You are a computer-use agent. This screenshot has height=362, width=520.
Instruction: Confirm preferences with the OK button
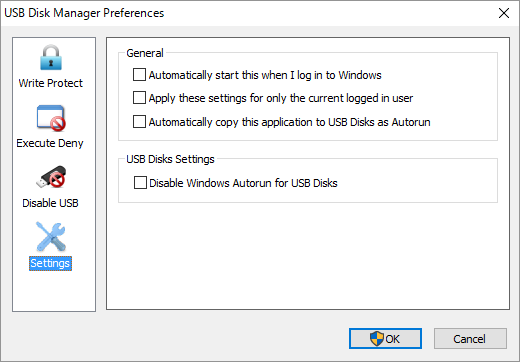385,339
